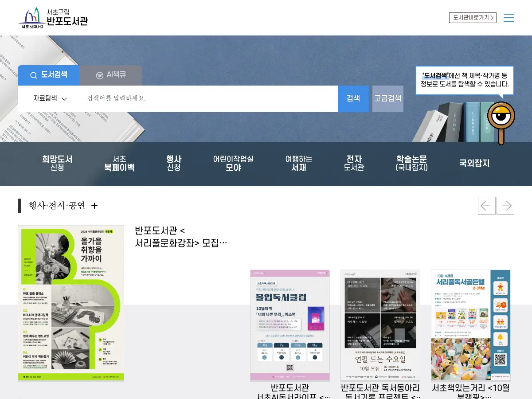Click the 고급검색 button
This screenshot has height=399, width=532.
388,98
